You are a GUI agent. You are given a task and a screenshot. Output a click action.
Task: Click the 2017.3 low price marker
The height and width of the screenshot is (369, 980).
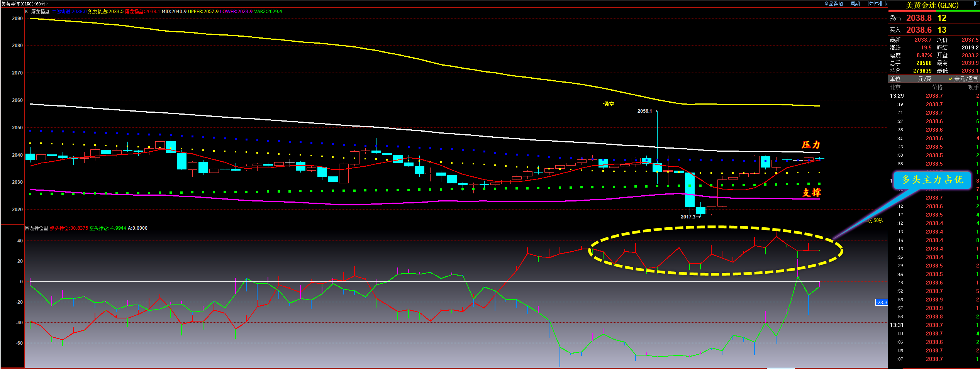click(688, 217)
